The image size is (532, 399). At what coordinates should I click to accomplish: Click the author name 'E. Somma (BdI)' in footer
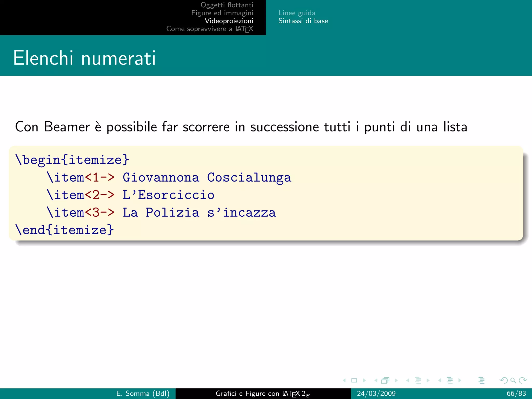[143, 394]
